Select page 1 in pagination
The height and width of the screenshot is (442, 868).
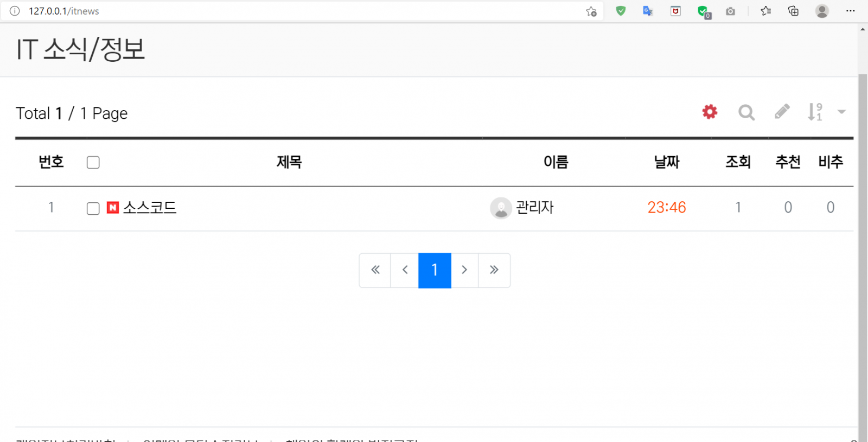tap(435, 270)
